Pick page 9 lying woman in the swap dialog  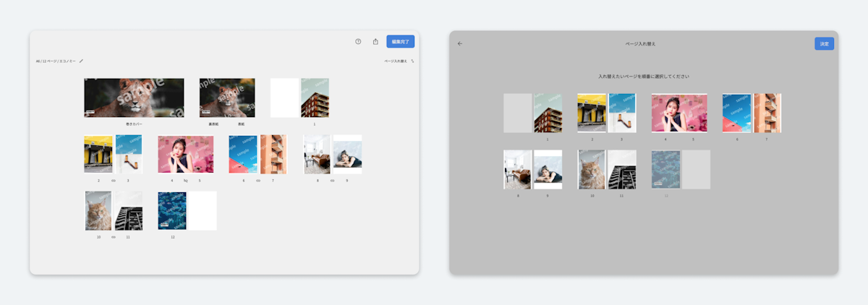coord(548,170)
